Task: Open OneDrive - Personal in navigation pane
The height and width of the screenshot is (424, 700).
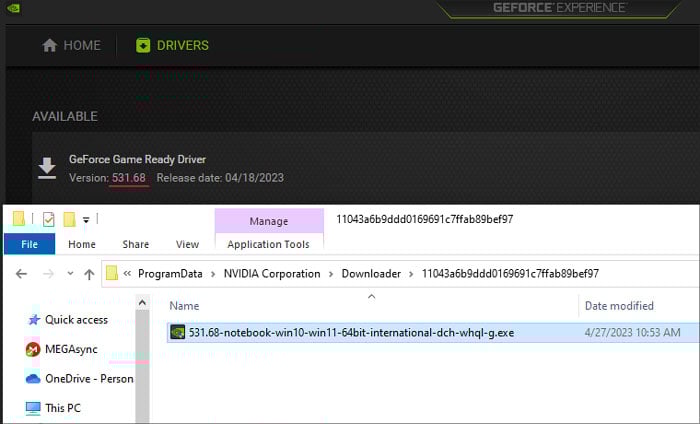Action: coord(89,378)
